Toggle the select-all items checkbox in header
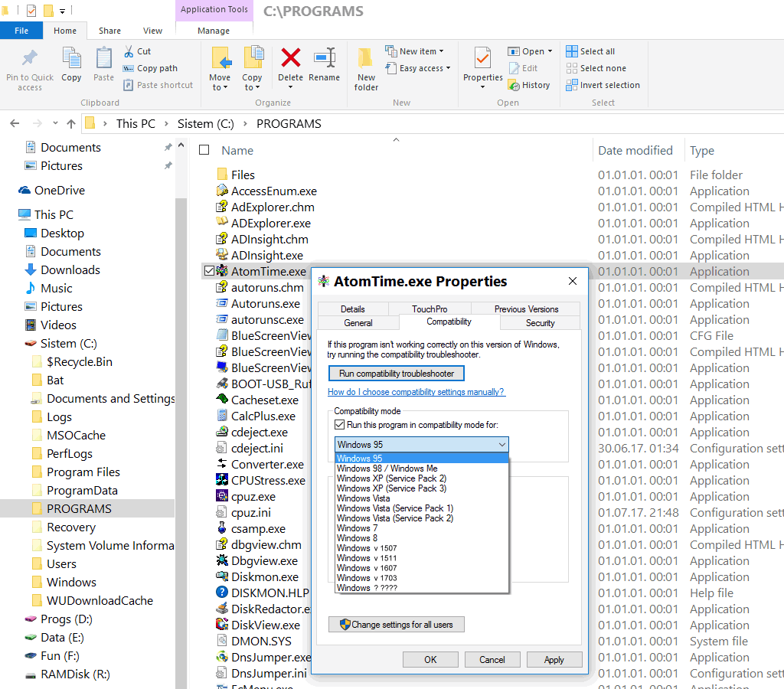 pos(204,150)
